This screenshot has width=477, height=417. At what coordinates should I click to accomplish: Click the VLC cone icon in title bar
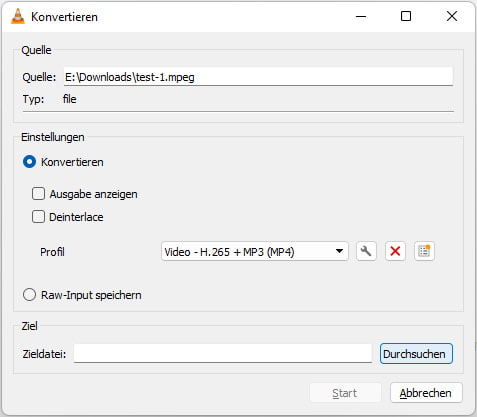[x=18, y=16]
